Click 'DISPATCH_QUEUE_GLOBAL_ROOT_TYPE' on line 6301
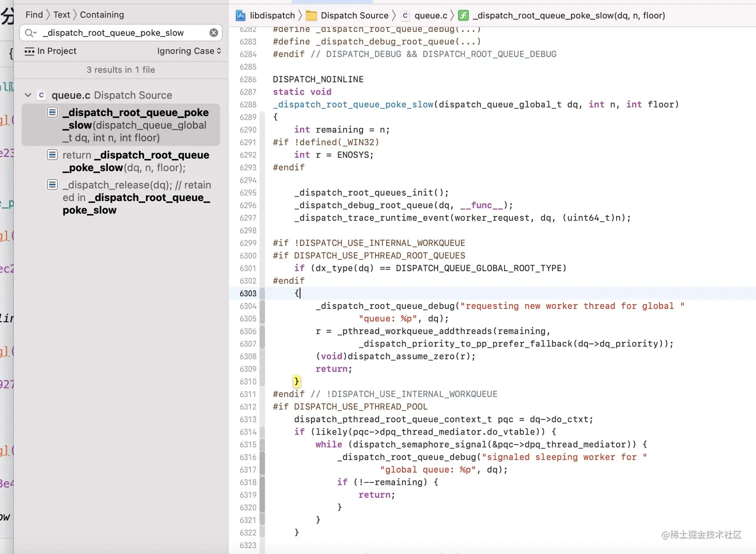 [478, 268]
